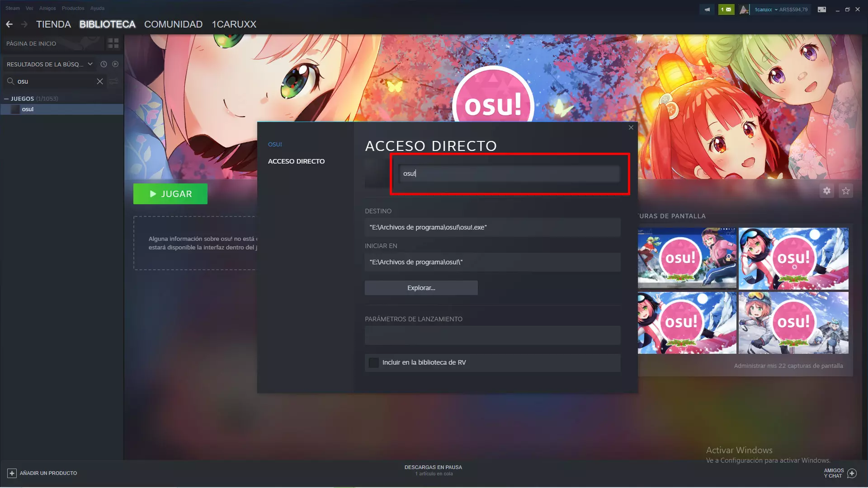Open advanced search filters icon
This screenshot has height=488, width=868.
click(x=114, y=81)
